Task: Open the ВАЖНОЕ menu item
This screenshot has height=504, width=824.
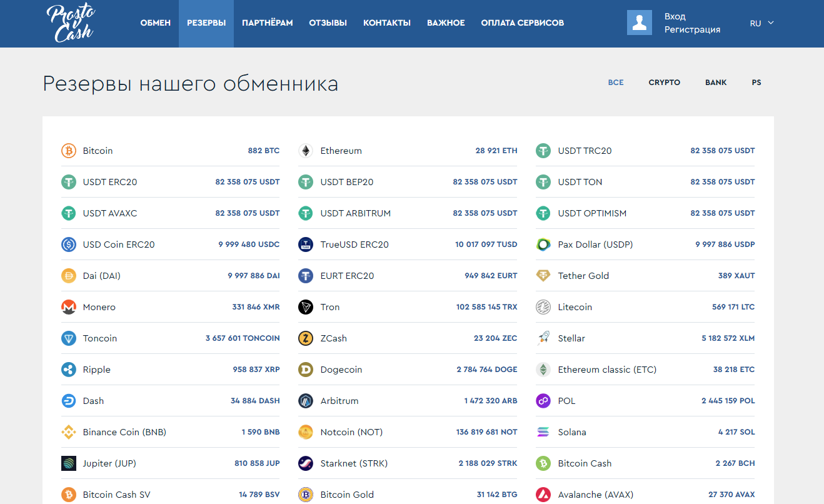Action: [x=446, y=23]
